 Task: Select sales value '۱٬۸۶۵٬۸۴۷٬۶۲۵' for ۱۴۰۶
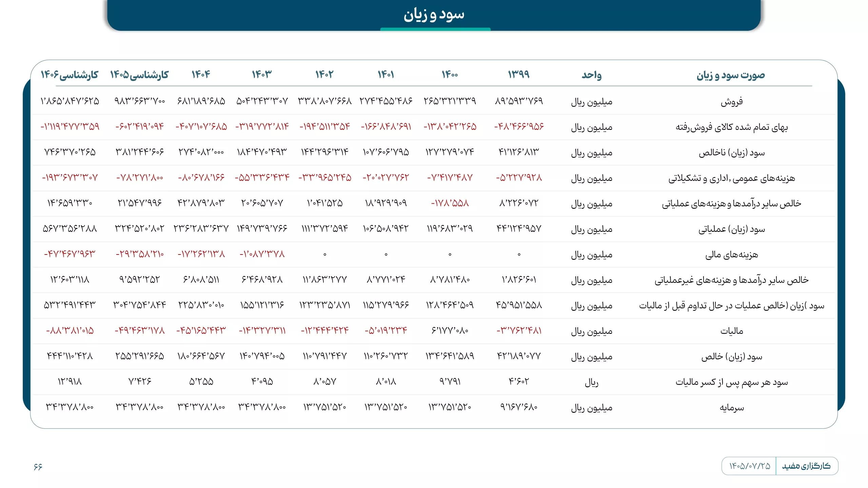70,101
